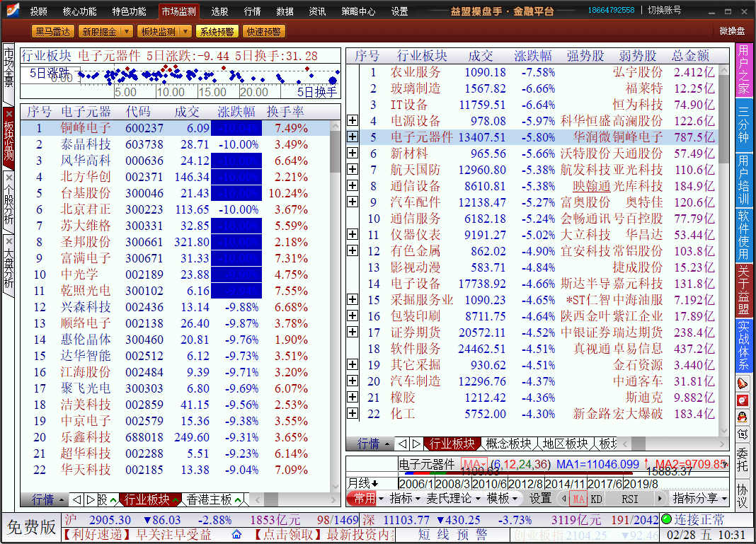Open the 板块监测 toolbar dropdown arrow
756x544 pixels.
185,32
